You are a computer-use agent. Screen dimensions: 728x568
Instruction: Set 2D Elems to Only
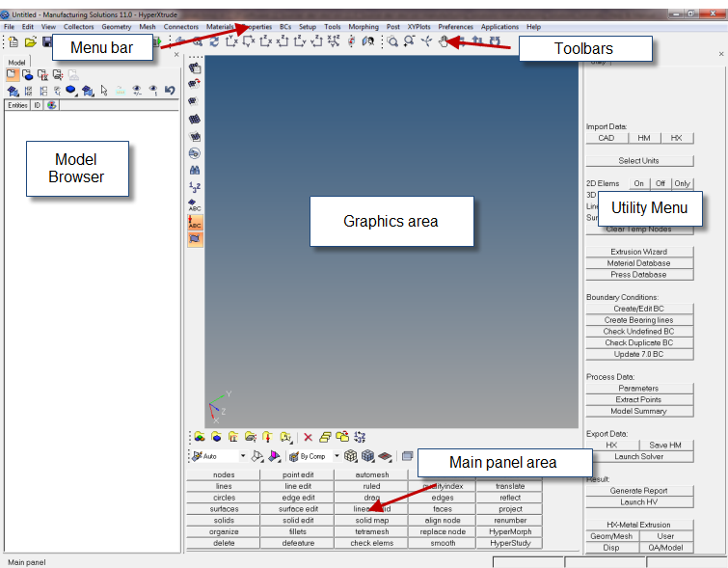point(683,183)
